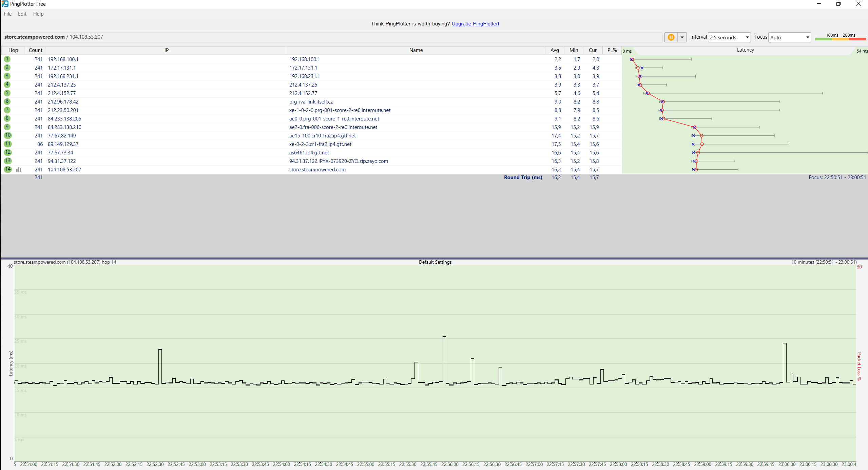Select the store.steampowered.com hop 14 row
The width and height of the screenshot is (868, 470).
317,169
